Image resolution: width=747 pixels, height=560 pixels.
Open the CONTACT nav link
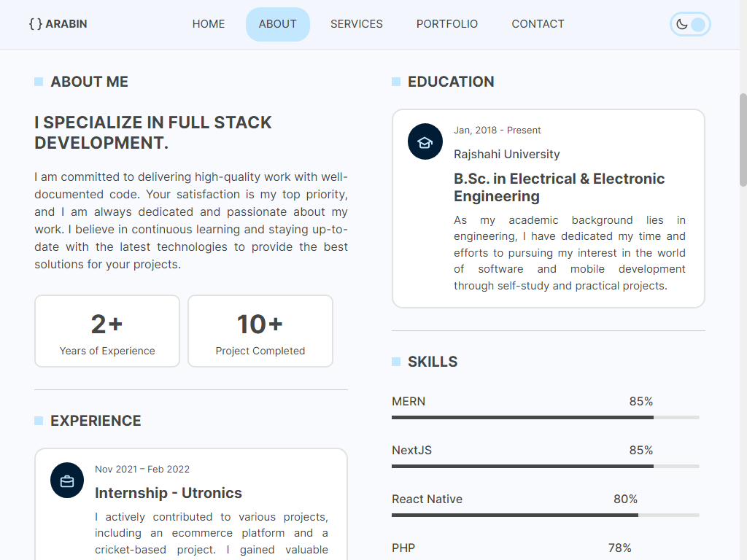[538, 24]
